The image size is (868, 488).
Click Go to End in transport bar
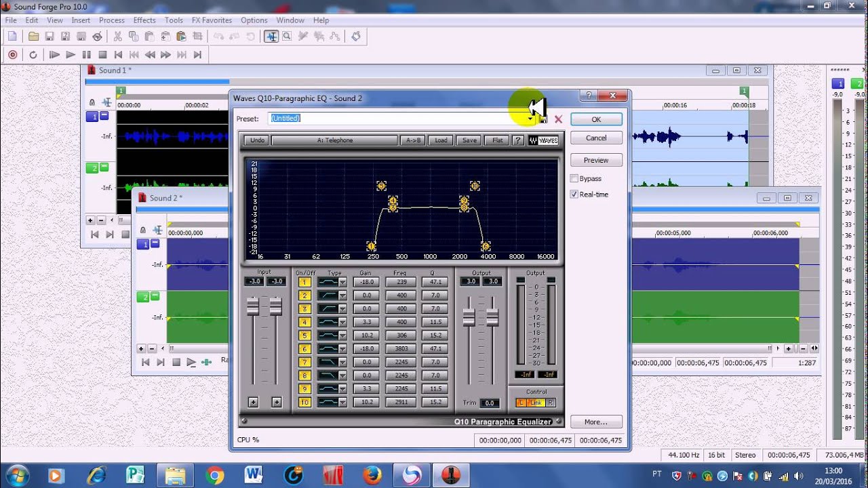tap(197, 55)
